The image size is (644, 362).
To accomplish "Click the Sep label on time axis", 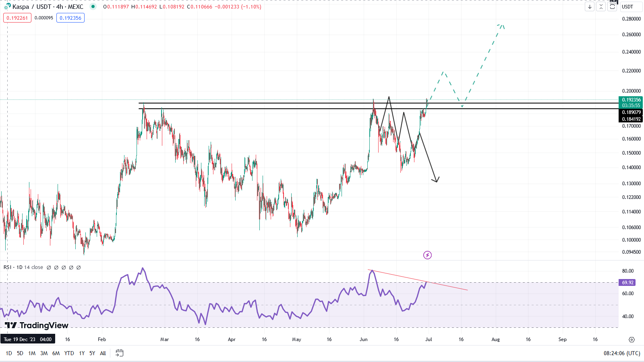I will click(x=562, y=339).
